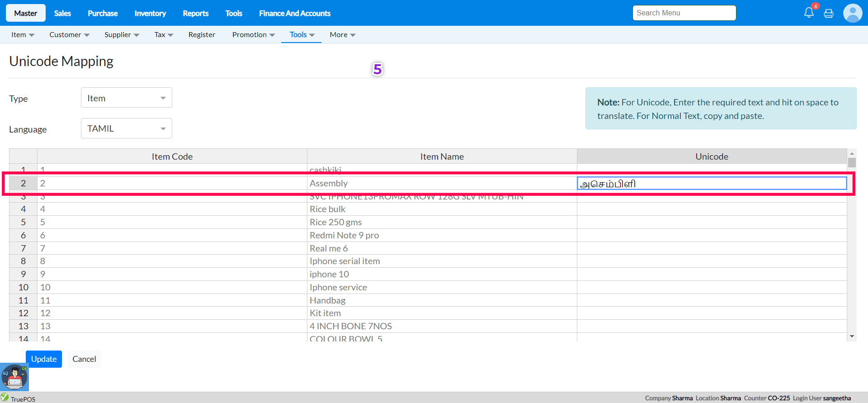
Task: Open the notifications bell icon
Action: pos(809,13)
